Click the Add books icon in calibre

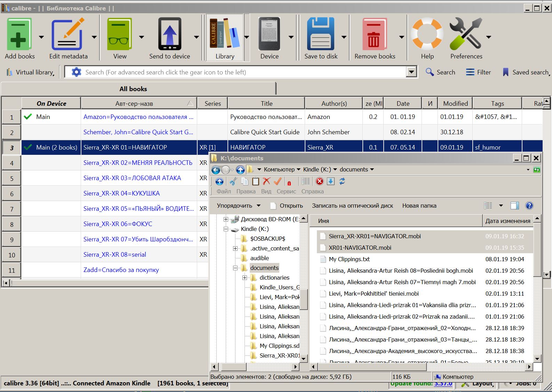[x=19, y=34]
